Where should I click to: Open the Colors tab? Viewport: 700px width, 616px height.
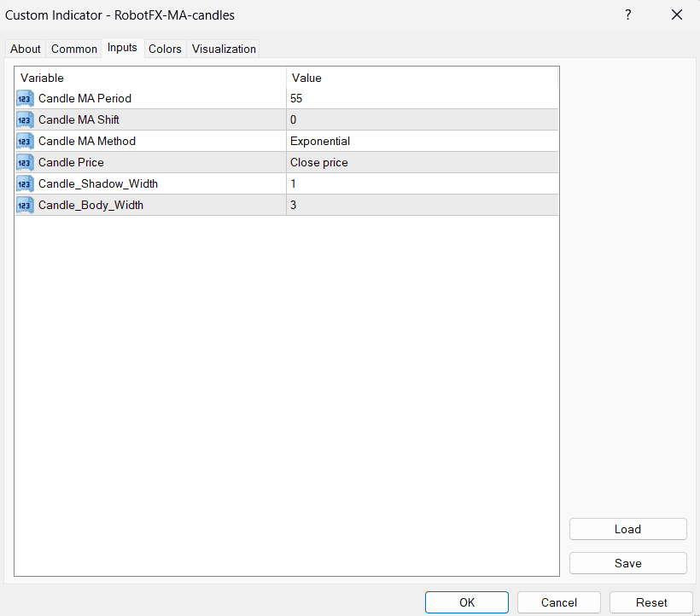pos(165,49)
